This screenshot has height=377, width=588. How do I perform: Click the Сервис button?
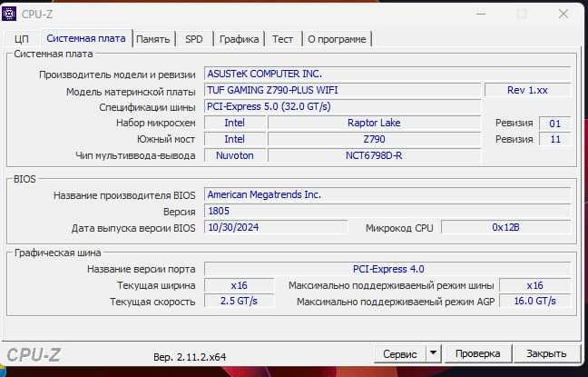[x=400, y=353]
